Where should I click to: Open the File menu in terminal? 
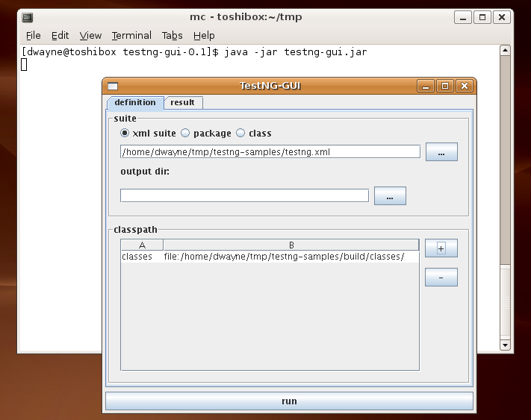pyautogui.click(x=33, y=36)
